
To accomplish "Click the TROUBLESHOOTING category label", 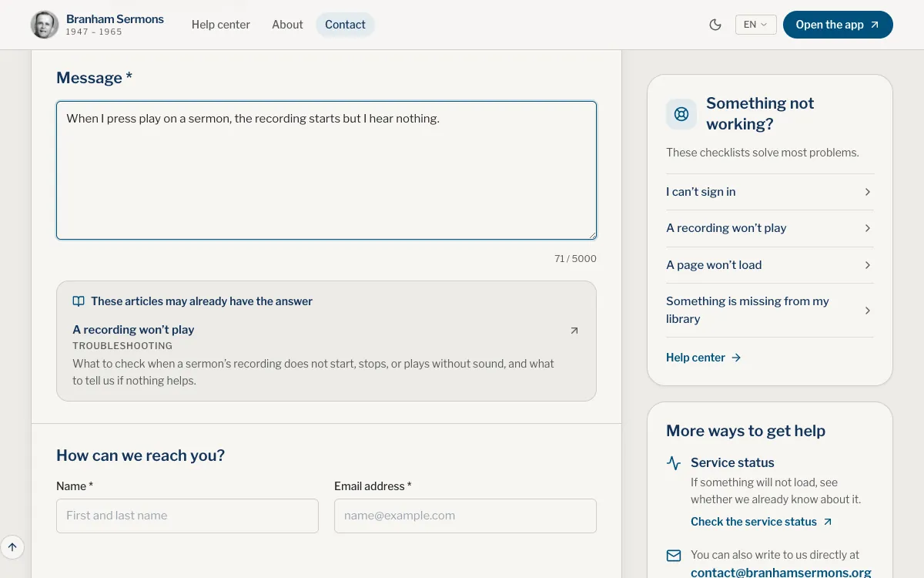I will pyautogui.click(x=122, y=346).
